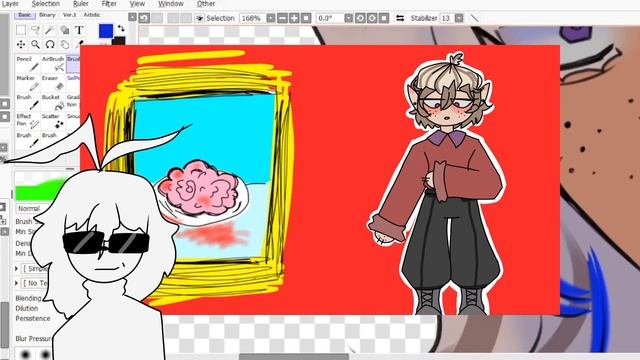Choose the Eraser tool

pyautogui.click(x=53, y=83)
